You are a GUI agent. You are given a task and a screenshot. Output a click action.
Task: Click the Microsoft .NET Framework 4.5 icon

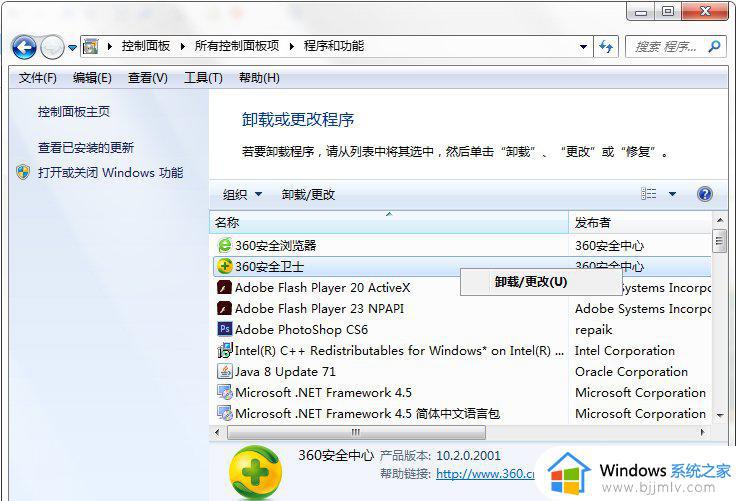coord(224,392)
